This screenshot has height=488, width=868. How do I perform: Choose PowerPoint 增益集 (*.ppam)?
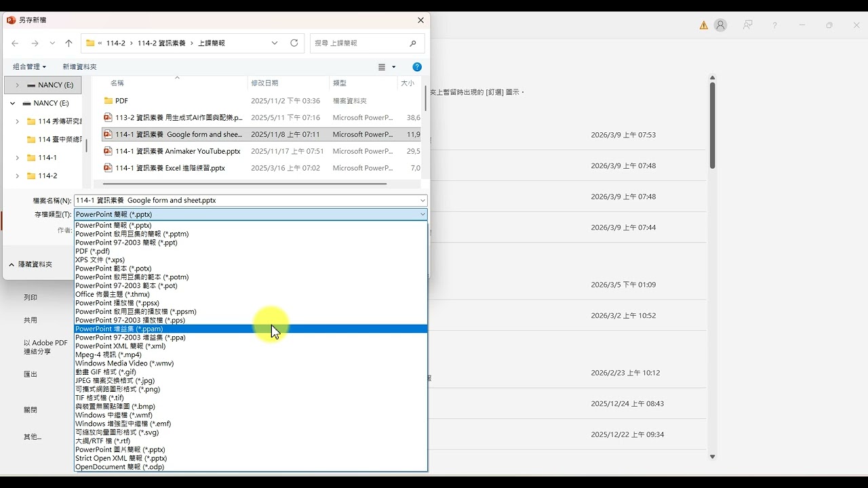point(250,329)
